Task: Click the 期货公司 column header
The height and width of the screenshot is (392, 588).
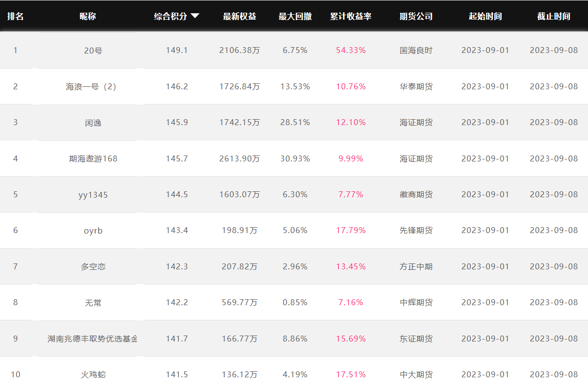Action: click(x=416, y=16)
